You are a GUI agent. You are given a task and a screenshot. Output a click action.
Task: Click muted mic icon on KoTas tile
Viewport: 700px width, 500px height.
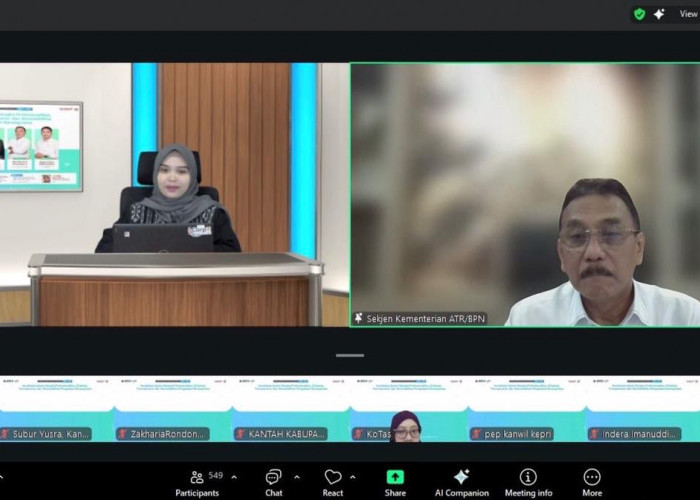[x=359, y=434]
